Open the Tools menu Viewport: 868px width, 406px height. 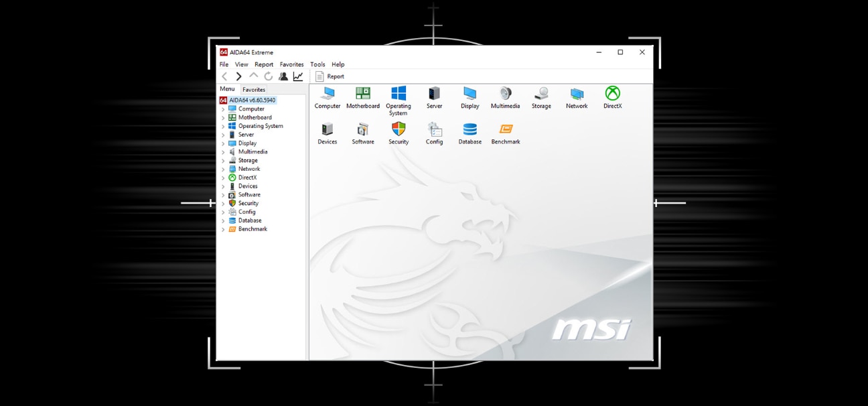coord(317,64)
